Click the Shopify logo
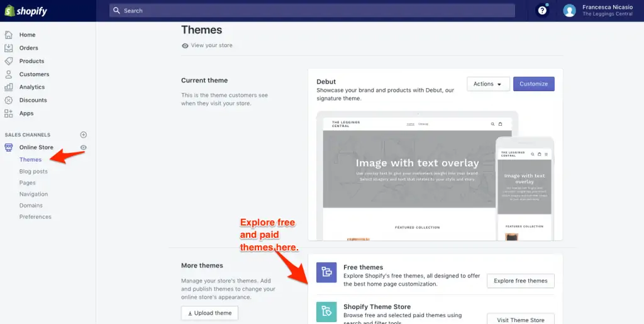Screen dimensions: 644x324 25,11
